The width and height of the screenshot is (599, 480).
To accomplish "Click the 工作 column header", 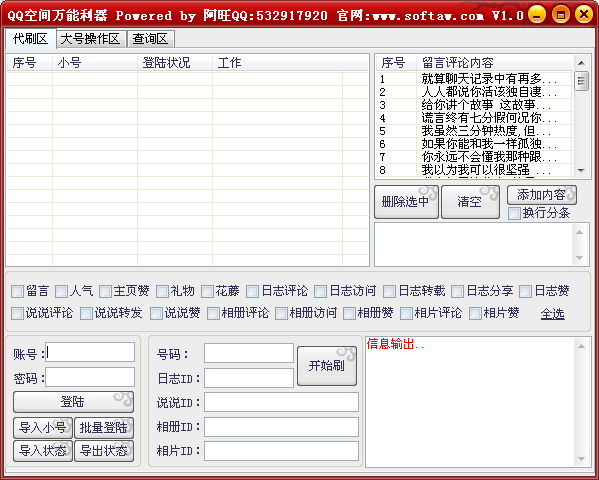I will (290, 63).
